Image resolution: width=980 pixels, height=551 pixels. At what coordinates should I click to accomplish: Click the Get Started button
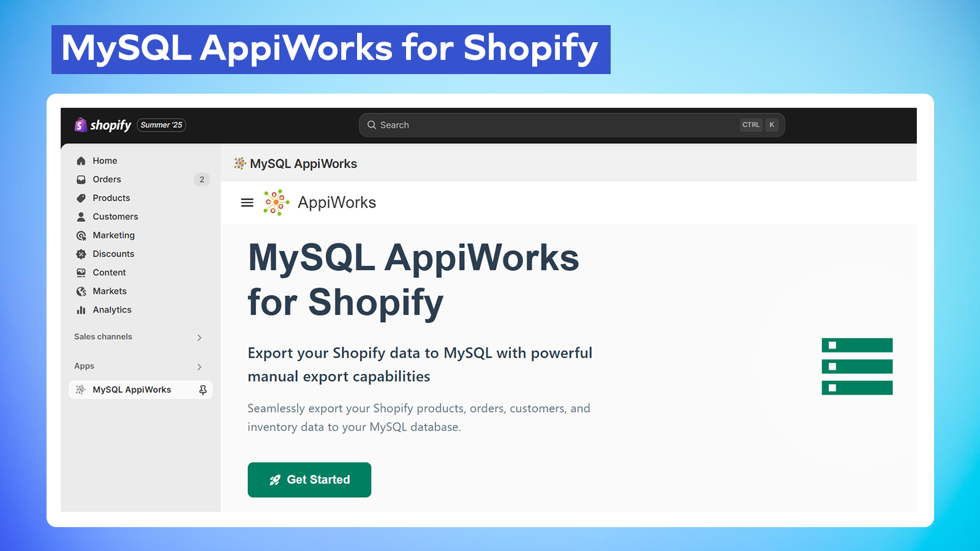click(x=309, y=480)
